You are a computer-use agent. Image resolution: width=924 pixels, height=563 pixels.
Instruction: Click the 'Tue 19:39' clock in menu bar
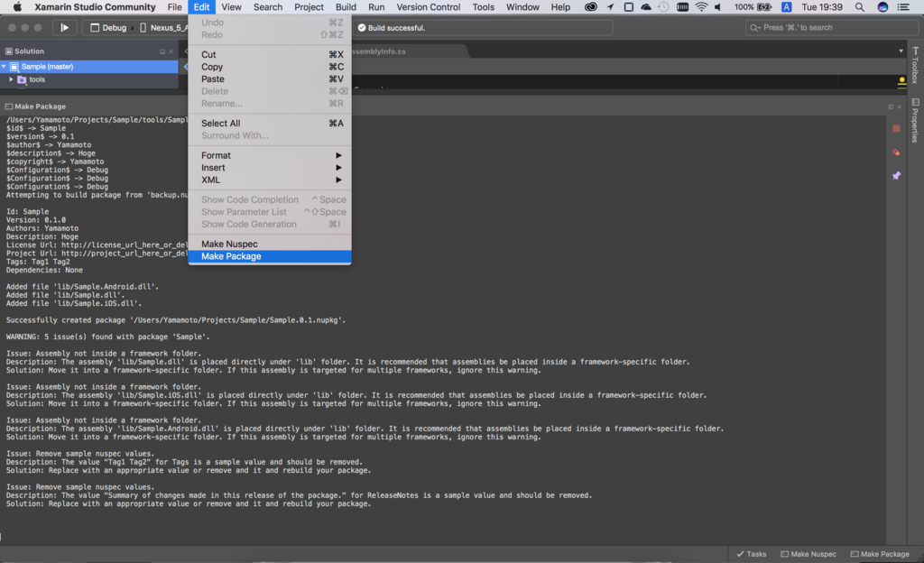tap(822, 7)
